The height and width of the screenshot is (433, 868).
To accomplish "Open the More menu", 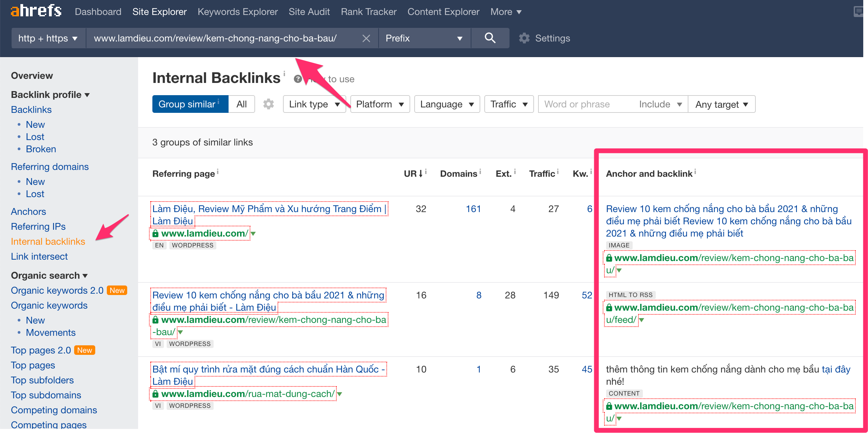I will (506, 12).
